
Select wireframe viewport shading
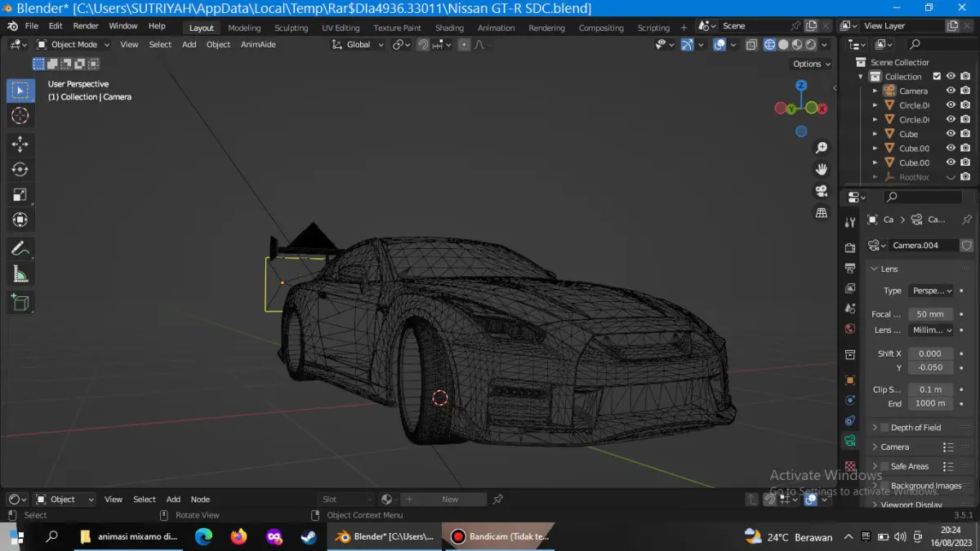769,45
